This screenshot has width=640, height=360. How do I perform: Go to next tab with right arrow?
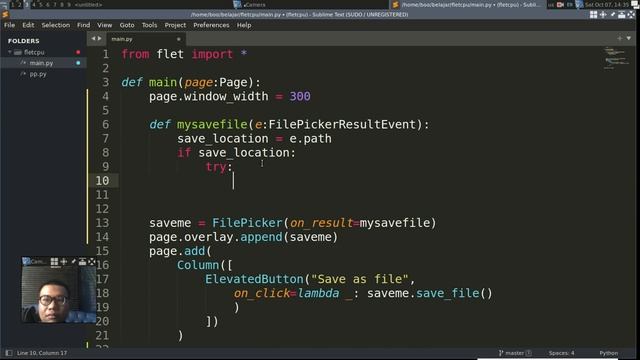pyautogui.click(x=100, y=39)
